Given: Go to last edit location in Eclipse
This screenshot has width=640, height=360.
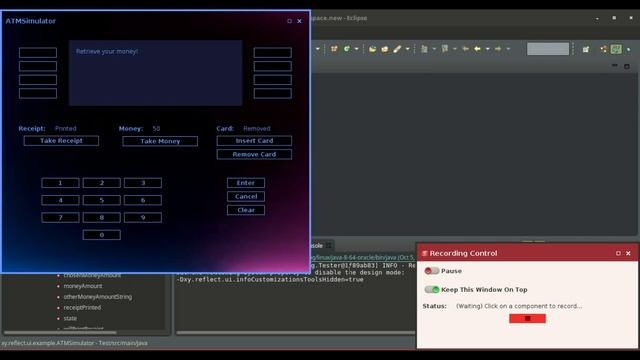Looking at the screenshot, I should tap(465, 49).
